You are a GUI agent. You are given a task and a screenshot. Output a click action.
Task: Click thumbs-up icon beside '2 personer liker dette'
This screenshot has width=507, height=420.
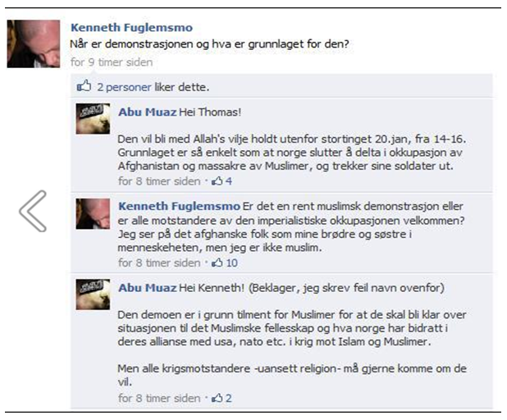pyautogui.click(x=84, y=86)
